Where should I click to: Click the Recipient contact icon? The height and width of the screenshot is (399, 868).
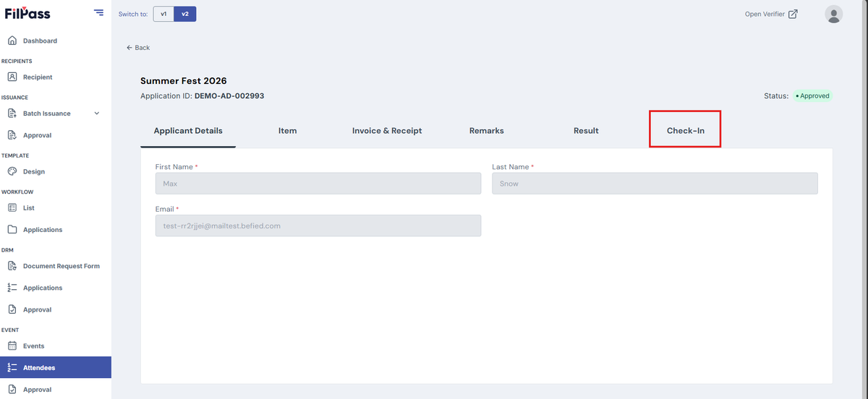point(12,77)
